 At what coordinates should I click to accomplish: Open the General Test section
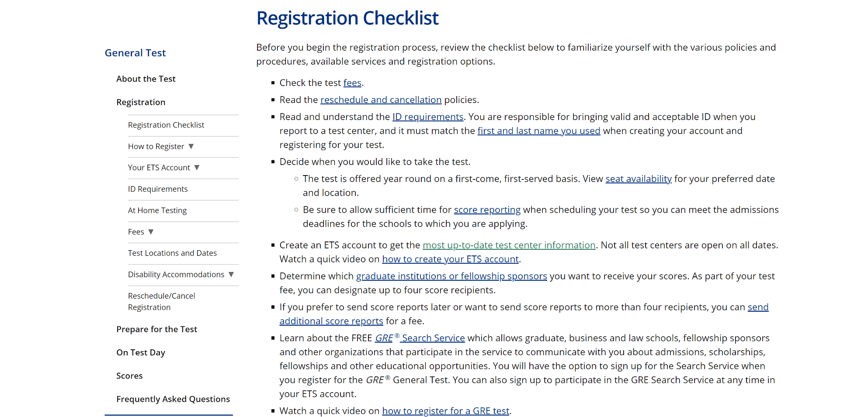tap(135, 52)
